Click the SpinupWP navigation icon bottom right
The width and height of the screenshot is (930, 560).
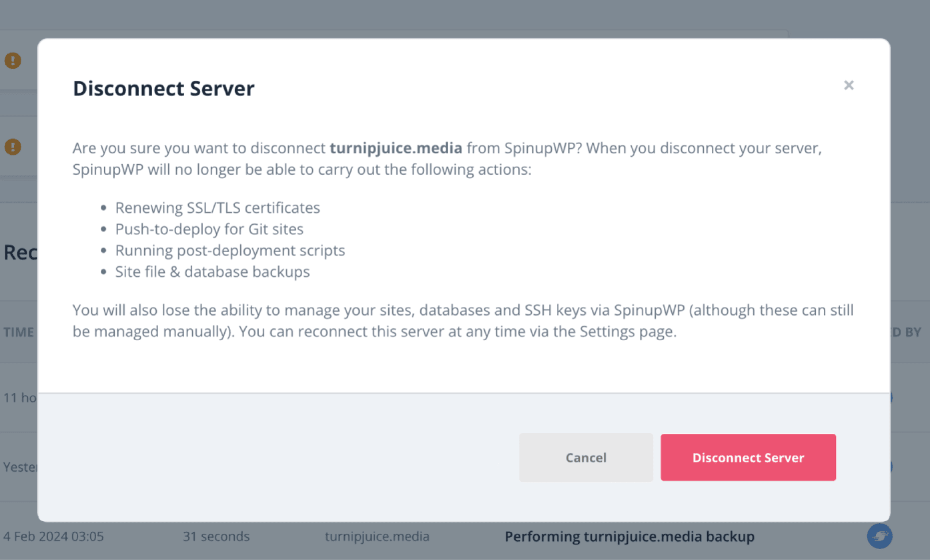(x=880, y=536)
